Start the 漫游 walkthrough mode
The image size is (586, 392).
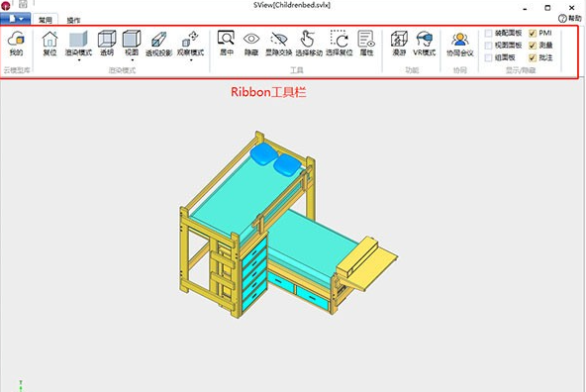point(399,44)
